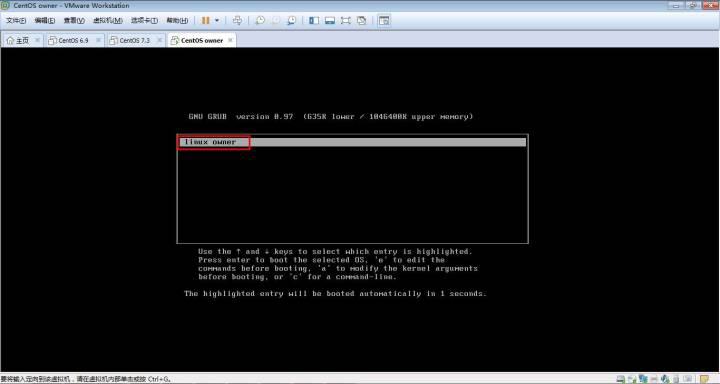The width and height of the screenshot is (720, 384).
Task: Click the 'before booting, or 'c' for a command-line' line
Action: point(297,277)
